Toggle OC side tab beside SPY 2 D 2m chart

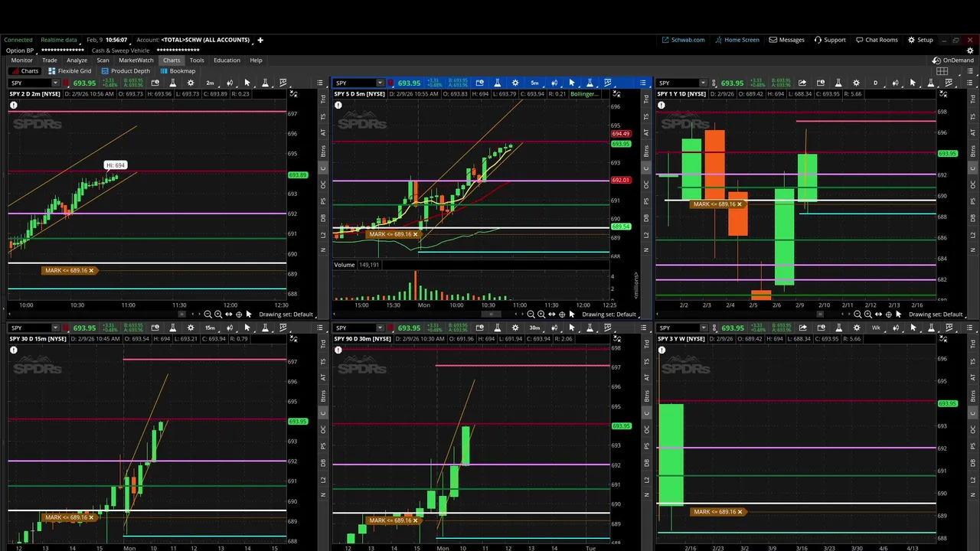[323, 184]
